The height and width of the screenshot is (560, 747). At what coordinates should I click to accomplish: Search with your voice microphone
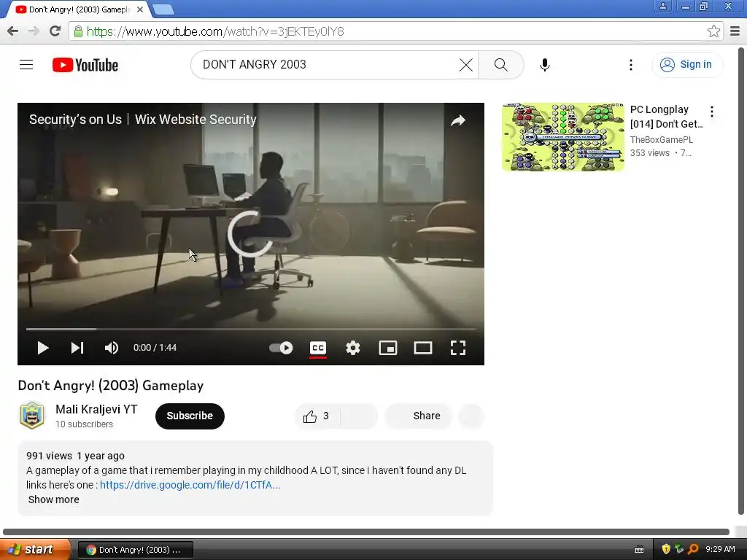point(544,65)
